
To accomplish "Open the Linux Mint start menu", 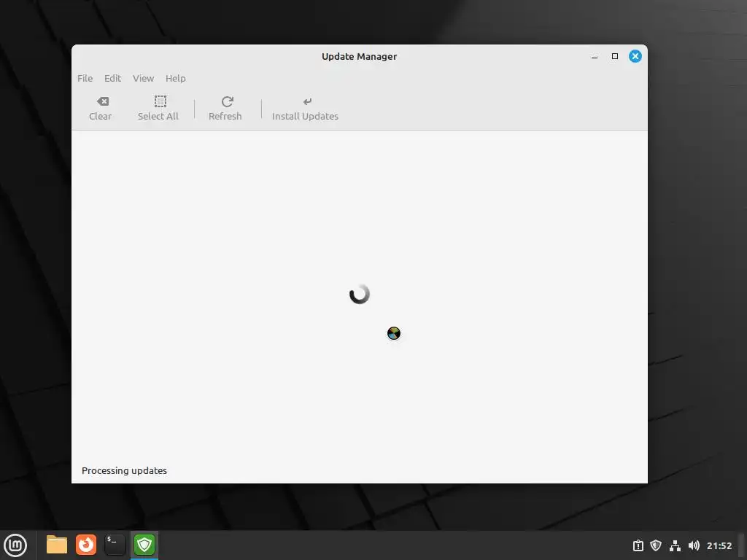I will (15, 545).
